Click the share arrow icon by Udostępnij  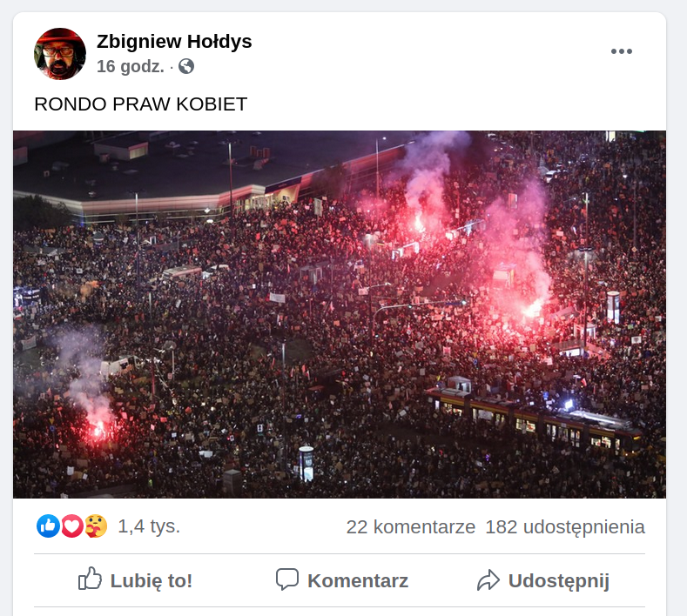pos(488,580)
